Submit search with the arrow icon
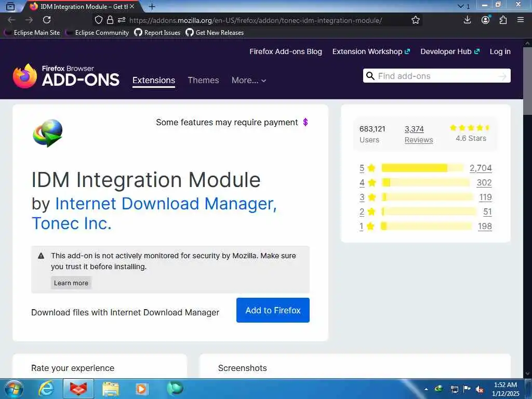Viewport: 532px width, 399px height. click(x=502, y=76)
